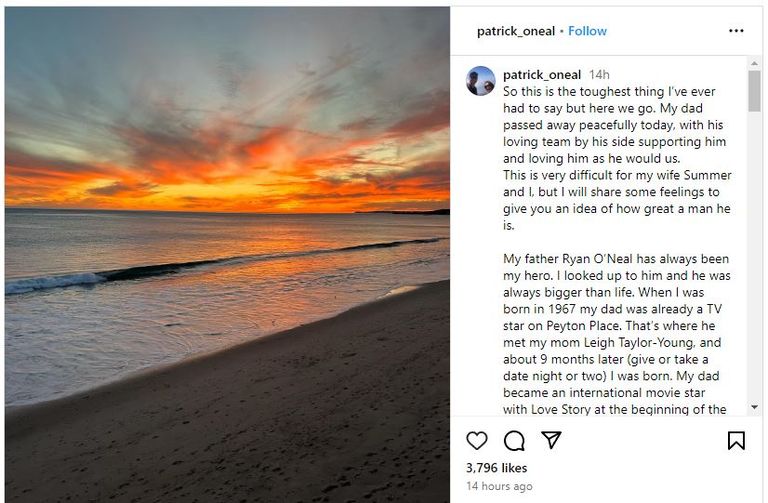The image size is (768, 503).
Task: Open comments via the speech bubble icon
Action: coord(514,440)
